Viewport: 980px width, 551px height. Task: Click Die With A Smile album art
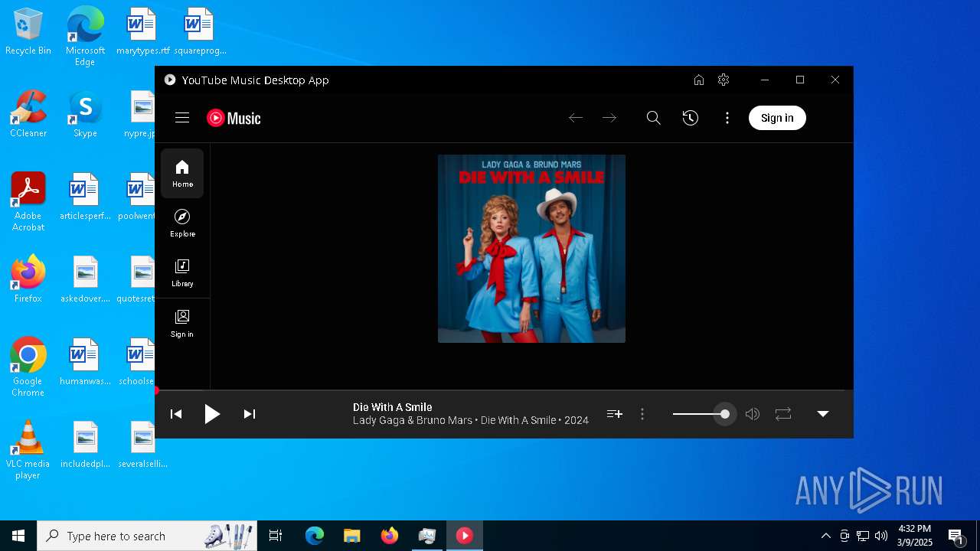coord(531,249)
